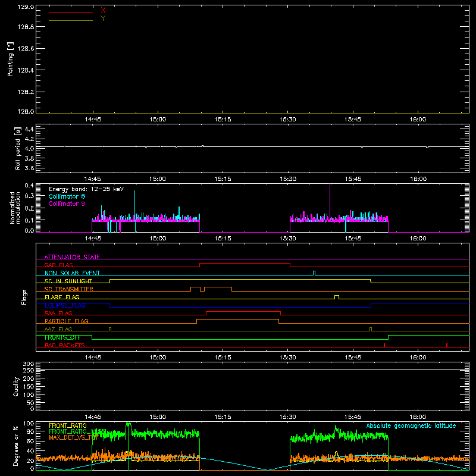The height and width of the screenshot is (476, 476).
Task: Click the BAD_PACKETS tick mark near 15:52
Action: pos(384,345)
